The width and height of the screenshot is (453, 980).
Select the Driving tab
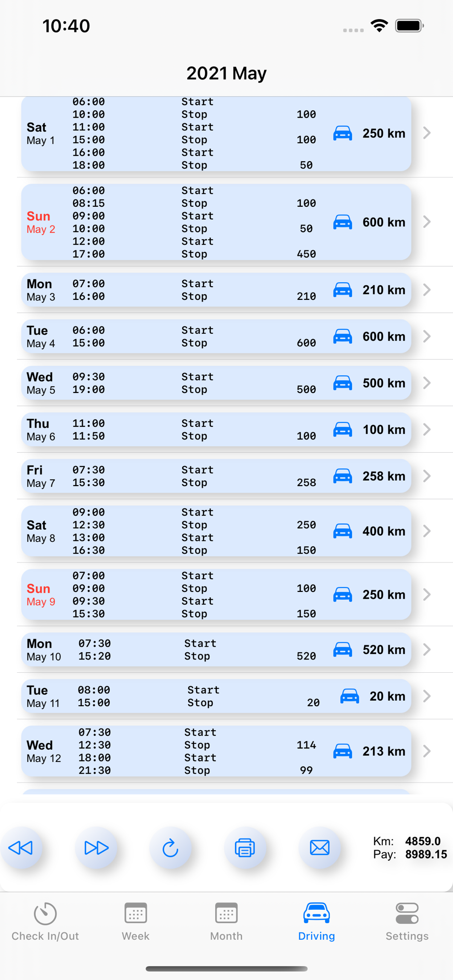(x=317, y=922)
